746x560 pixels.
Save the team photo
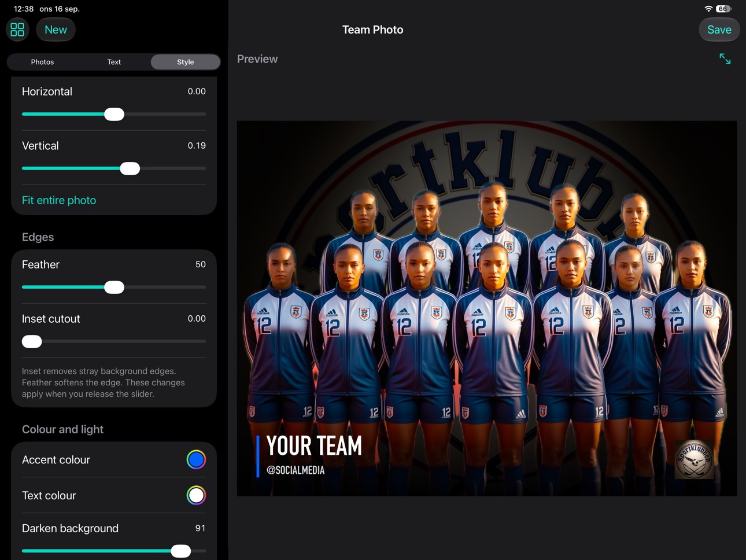(719, 30)
